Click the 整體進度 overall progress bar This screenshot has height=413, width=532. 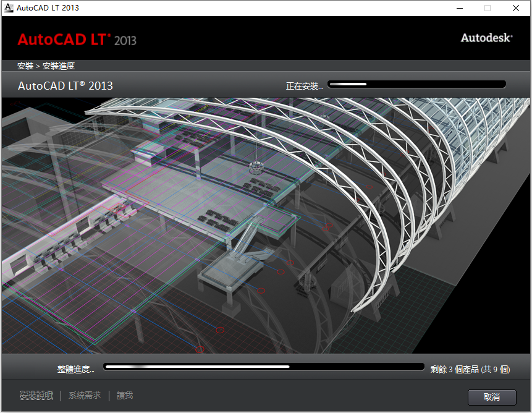point(264,367)
